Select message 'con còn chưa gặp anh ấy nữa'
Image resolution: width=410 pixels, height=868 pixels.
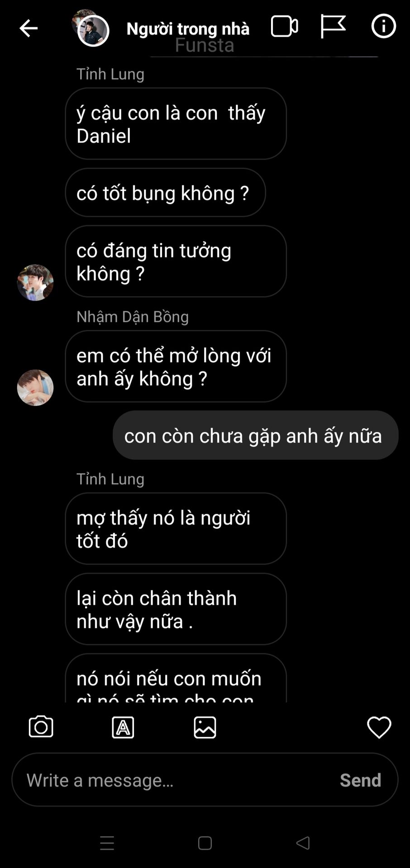coord(255,435)
